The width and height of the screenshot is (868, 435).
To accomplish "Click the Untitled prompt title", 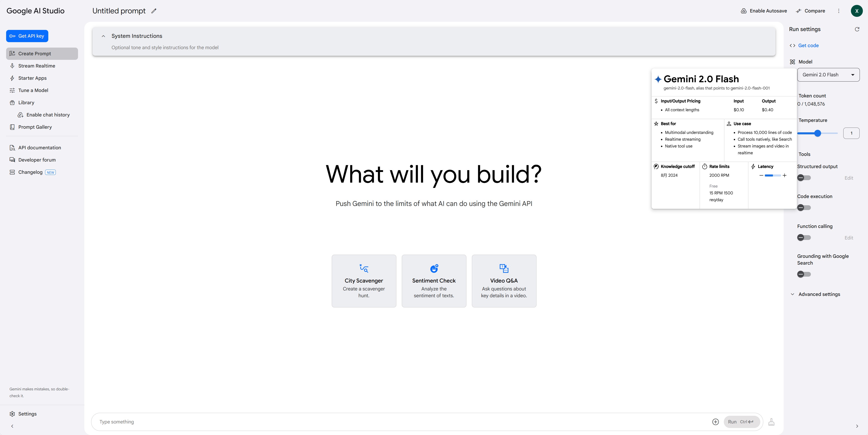I will 119,11.
